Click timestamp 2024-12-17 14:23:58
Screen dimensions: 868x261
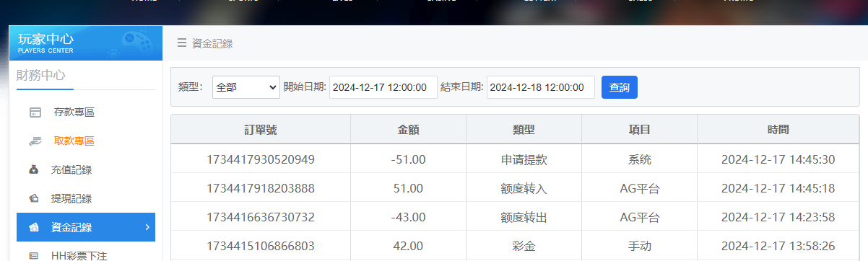778,217
